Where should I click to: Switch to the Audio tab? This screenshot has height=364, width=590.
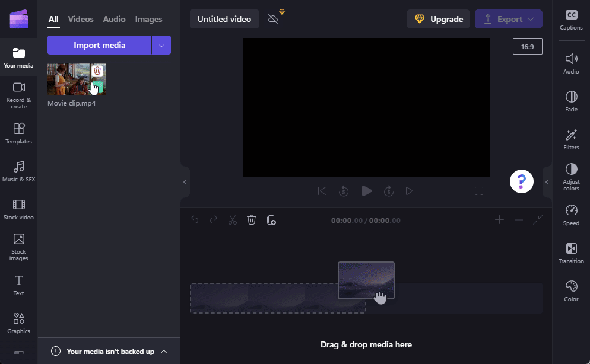[x=114, y=19]
